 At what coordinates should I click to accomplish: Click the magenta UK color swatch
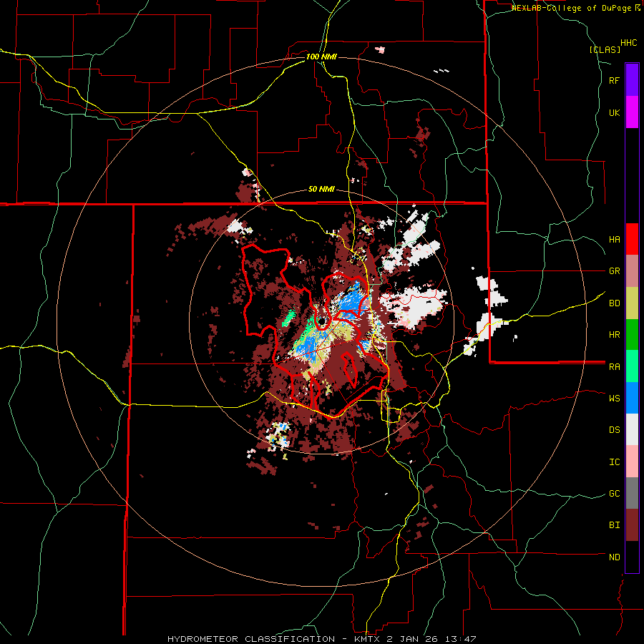coord(632,112)
